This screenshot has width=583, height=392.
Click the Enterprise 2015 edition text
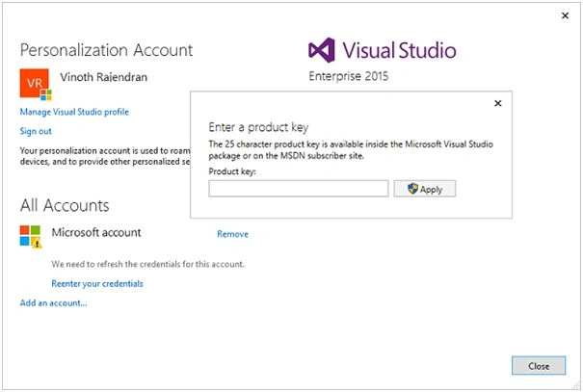[x=349, y=76]
